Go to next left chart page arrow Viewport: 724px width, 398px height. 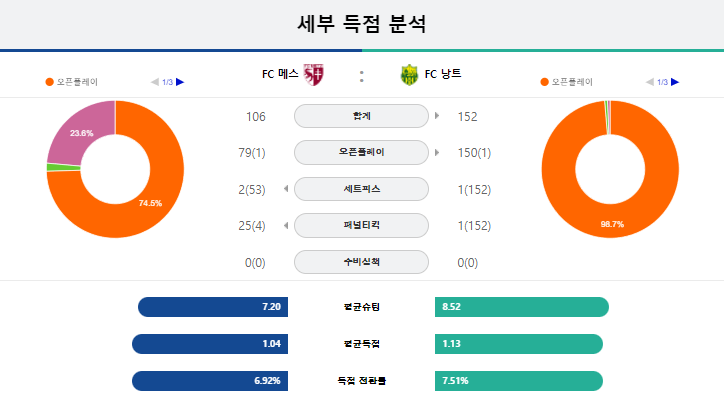pos(180,82)
